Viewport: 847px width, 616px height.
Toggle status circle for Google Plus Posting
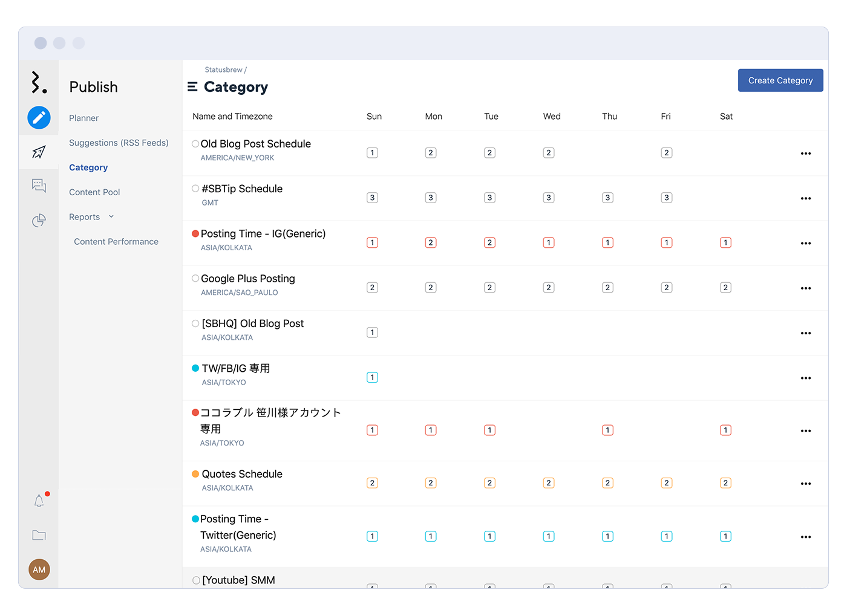tap(195, 279)
